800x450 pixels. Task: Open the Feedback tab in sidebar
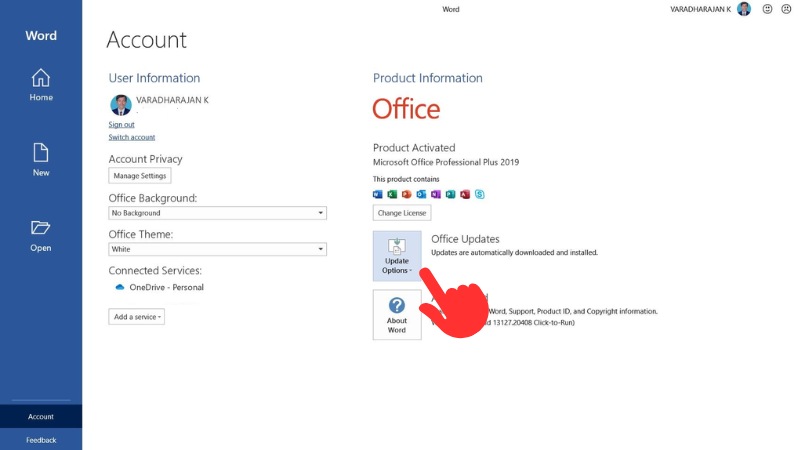click(x=41, y=440)
